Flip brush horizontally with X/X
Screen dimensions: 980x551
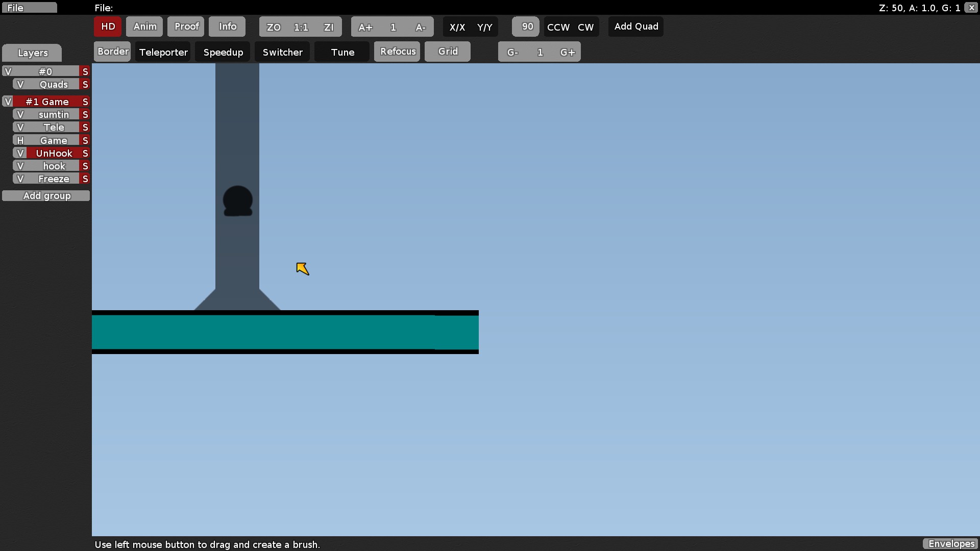(457, 27)
